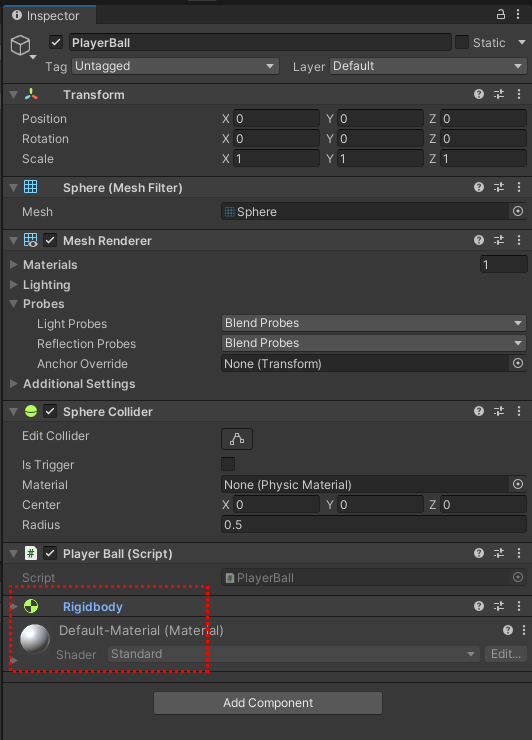Select the Inspector tab
The height and width of the screenshot is (740, 532).
49,16
